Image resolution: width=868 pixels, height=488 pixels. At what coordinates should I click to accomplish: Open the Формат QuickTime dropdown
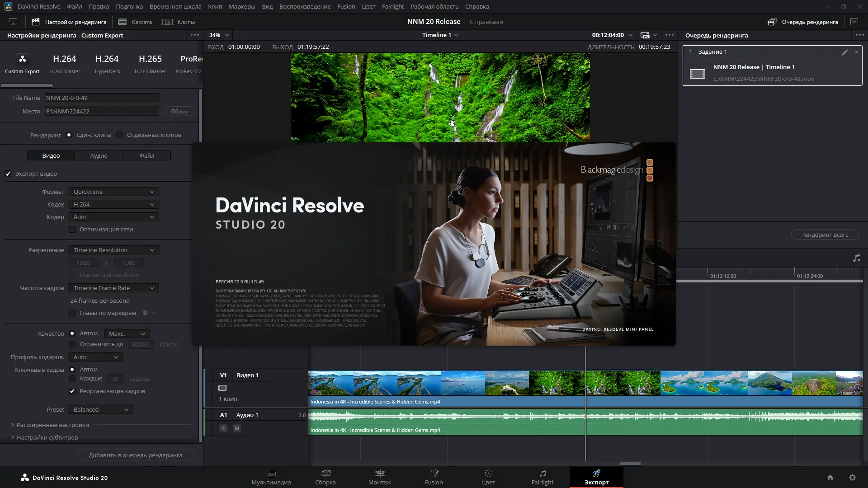tap(114, 192)
